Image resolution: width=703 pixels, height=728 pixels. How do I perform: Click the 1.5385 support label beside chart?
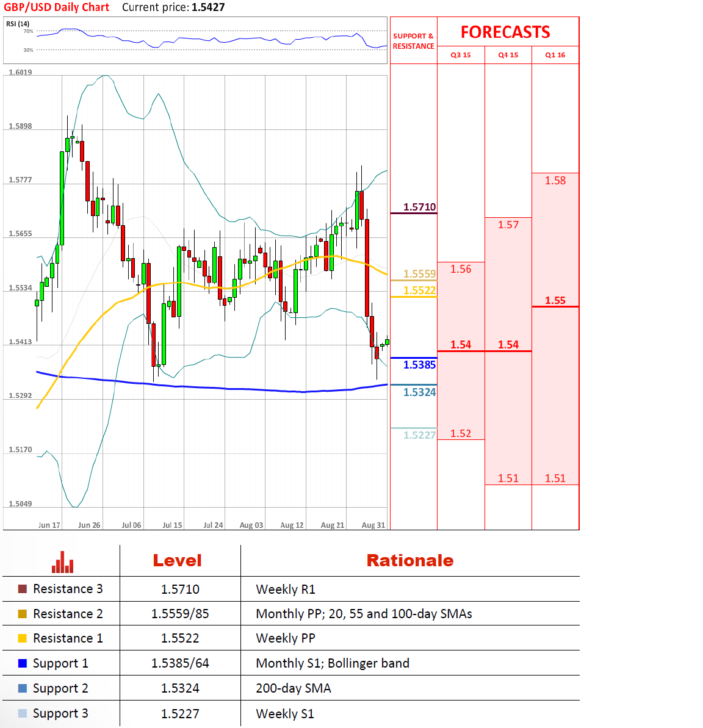coord(419,365)
